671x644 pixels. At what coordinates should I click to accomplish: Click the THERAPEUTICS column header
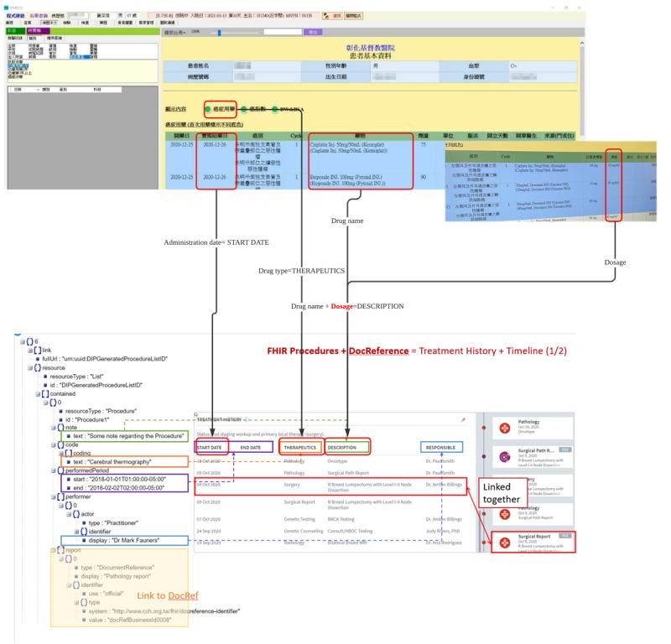click(299, 448)
